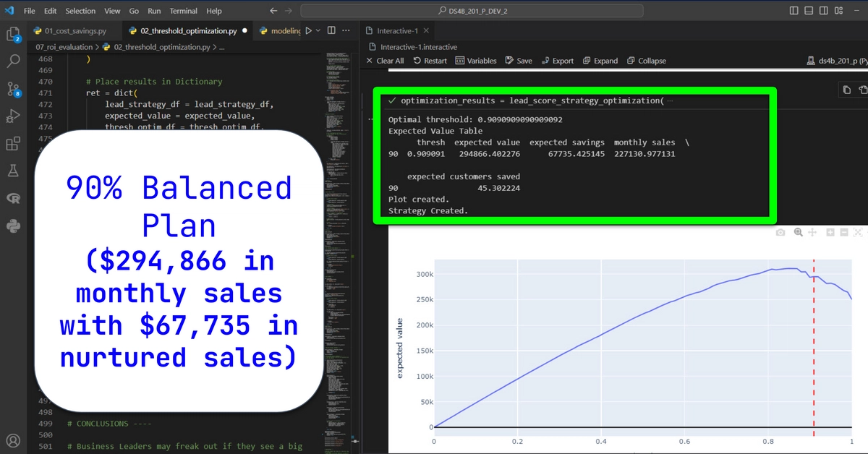
Task: Expand all interactive cells
Action: point(600,61)
